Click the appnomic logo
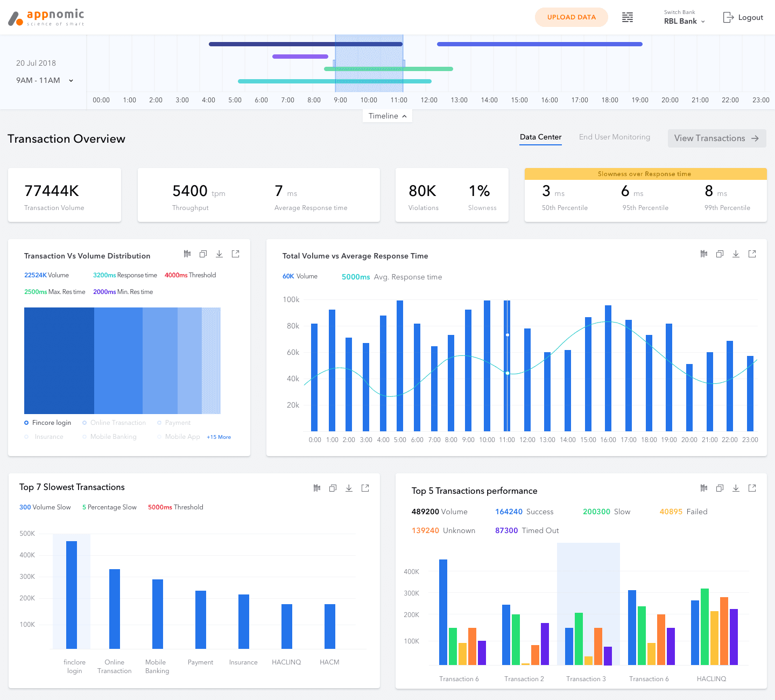 [x=46, y=17]
